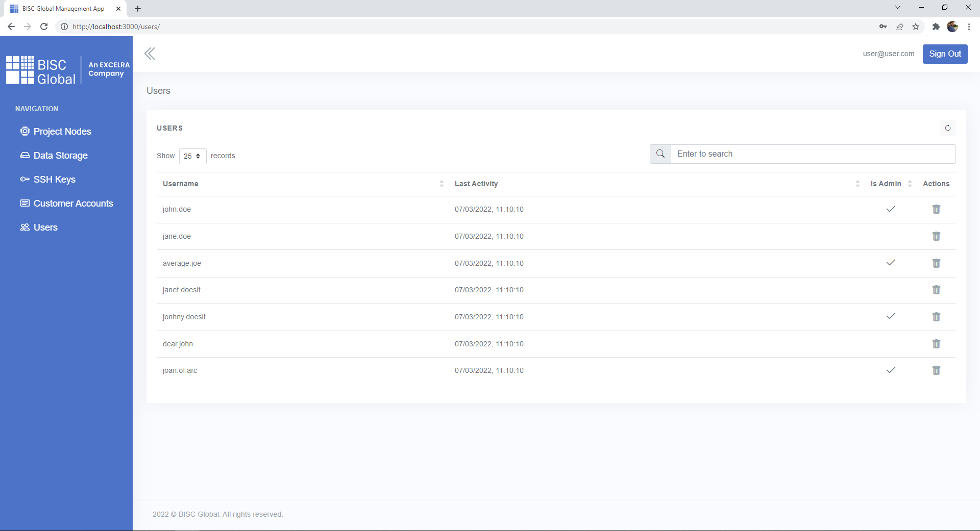Viewport: 980px width, 531px height.
Task: View site information icon in address bar
Action: [x=64, y=27]
